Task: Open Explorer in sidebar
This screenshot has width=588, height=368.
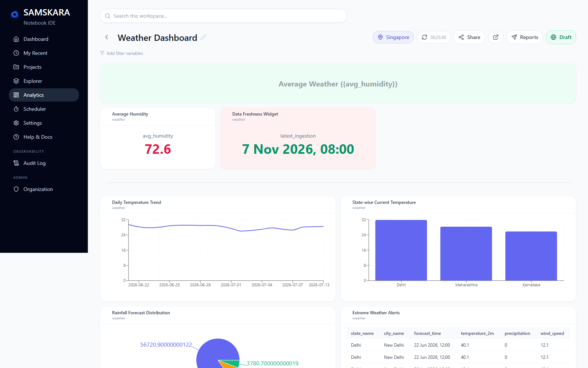Action: 44,81
